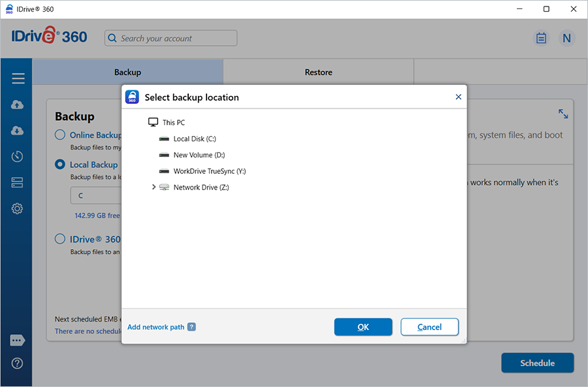The height and width of the screenshot is (387, 588).
Task: Click the cloud upload backup sidebar icon
Action: 18,105
